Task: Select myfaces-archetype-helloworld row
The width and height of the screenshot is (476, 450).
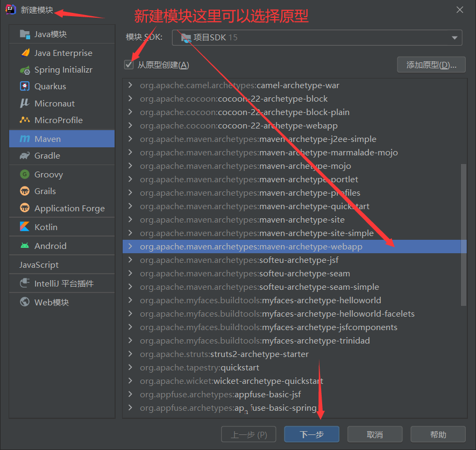Action: pyautogui.click(x=294, y=300)
